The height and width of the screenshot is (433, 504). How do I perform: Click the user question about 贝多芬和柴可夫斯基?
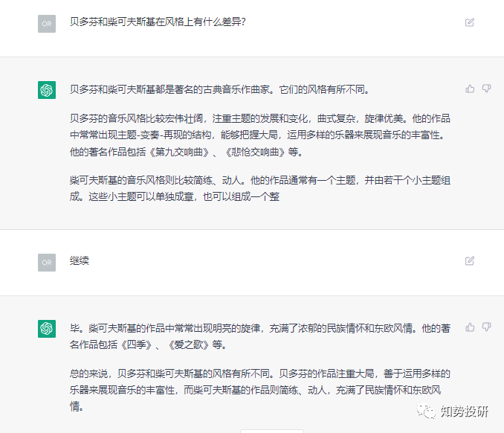[x=158, y=22]
